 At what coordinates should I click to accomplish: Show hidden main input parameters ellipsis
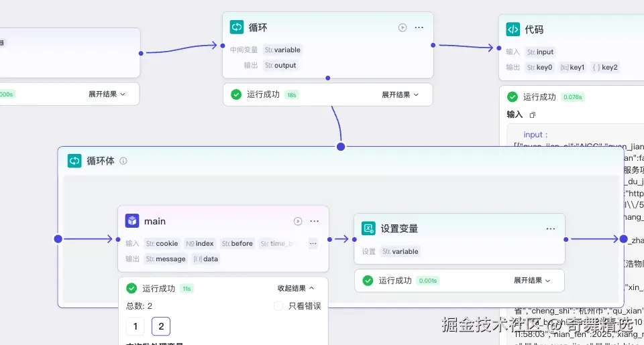[313, 243]
